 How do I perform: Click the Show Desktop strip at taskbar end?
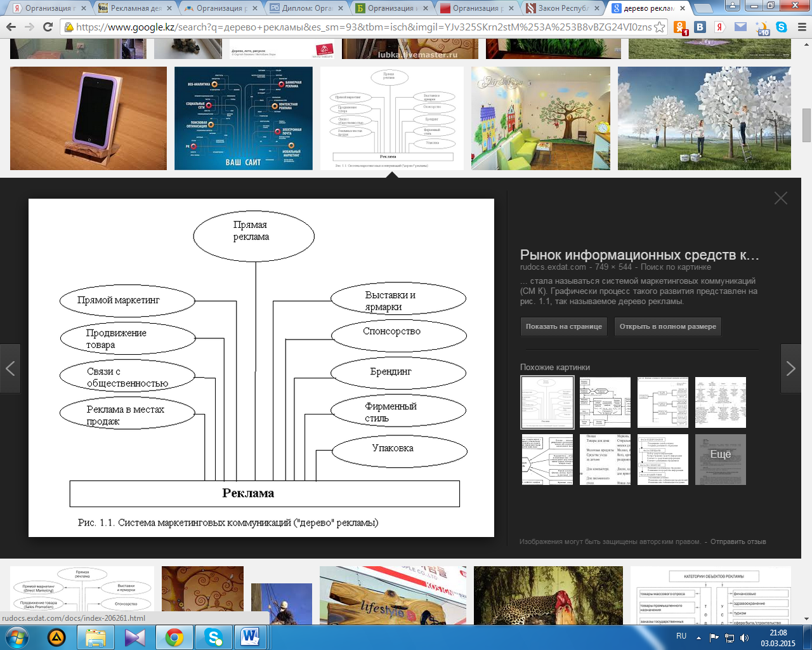point(808,637)
